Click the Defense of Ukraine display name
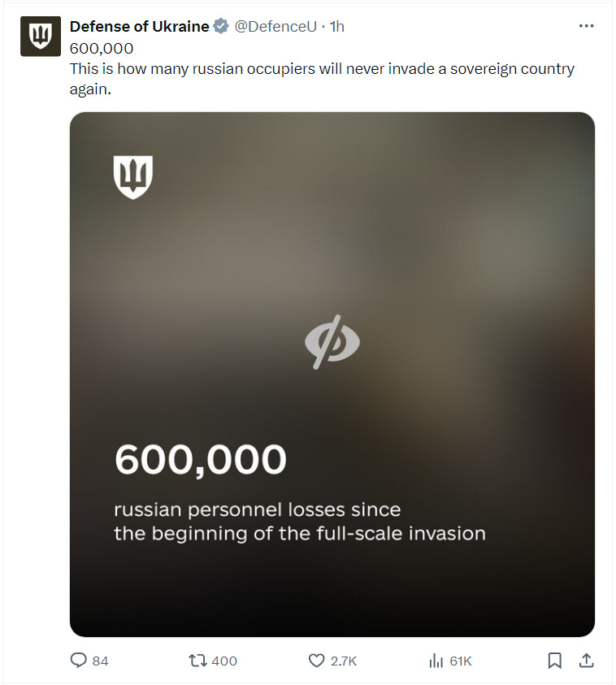 139,26
